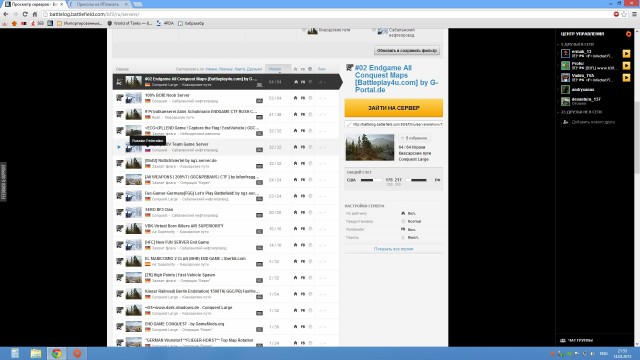Viewport: 640px width, 360px height.
Task: Toggle the Sabalan pipeline map filter checkbox
Action: (373, 30)
